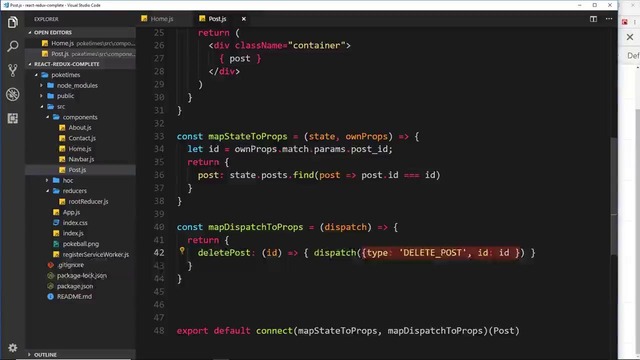Close the Post.js editor tab
The height and width of the screenshot is (360, 640).
pyautogui.click(x=244, y=19)
